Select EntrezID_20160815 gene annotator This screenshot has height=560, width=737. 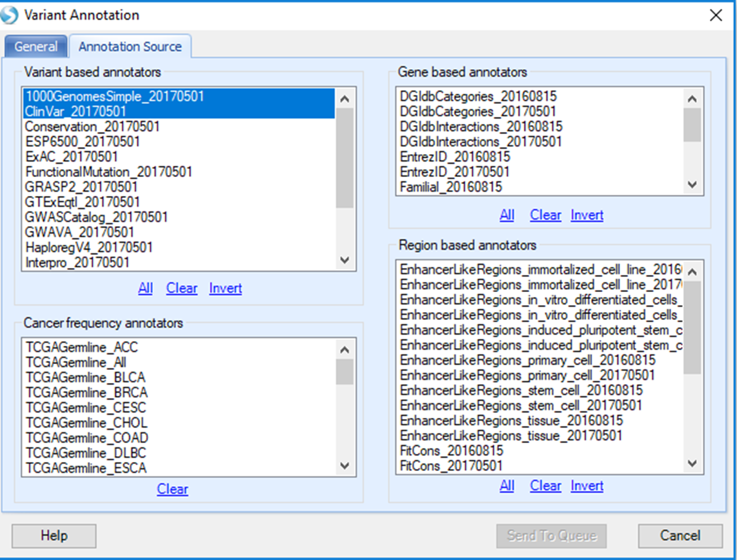[540, 157]
